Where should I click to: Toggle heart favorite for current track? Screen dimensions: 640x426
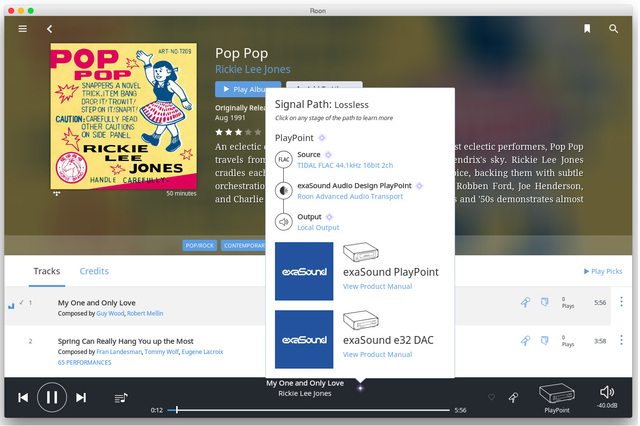(x=491, y=397)
